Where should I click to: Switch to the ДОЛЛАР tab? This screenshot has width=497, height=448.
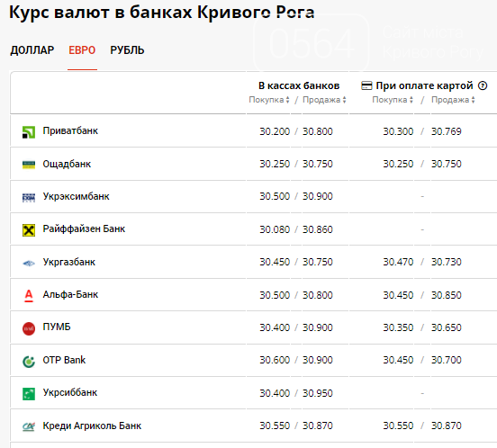click(x=32, y=50)
